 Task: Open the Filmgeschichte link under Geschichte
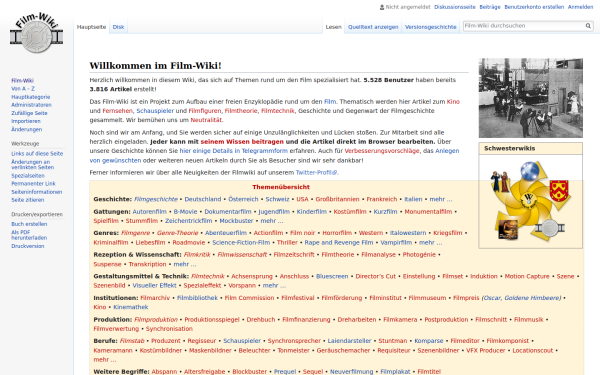155,199
